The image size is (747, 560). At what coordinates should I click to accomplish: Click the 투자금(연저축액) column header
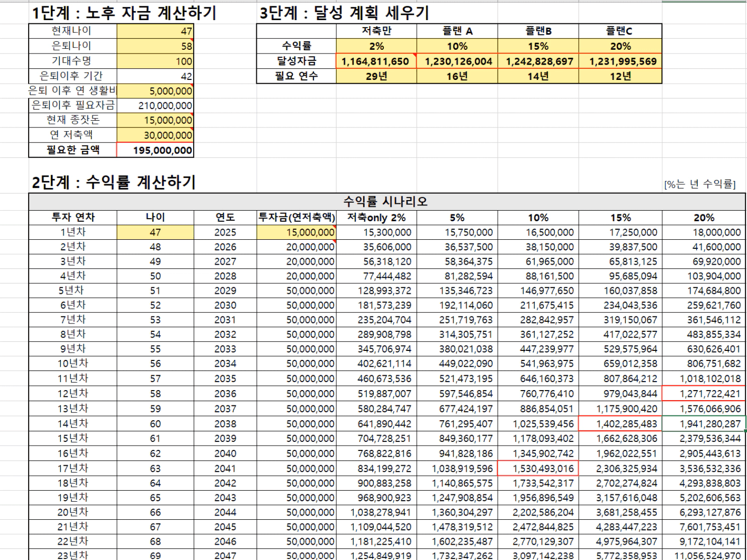click(x=296, y=217)
